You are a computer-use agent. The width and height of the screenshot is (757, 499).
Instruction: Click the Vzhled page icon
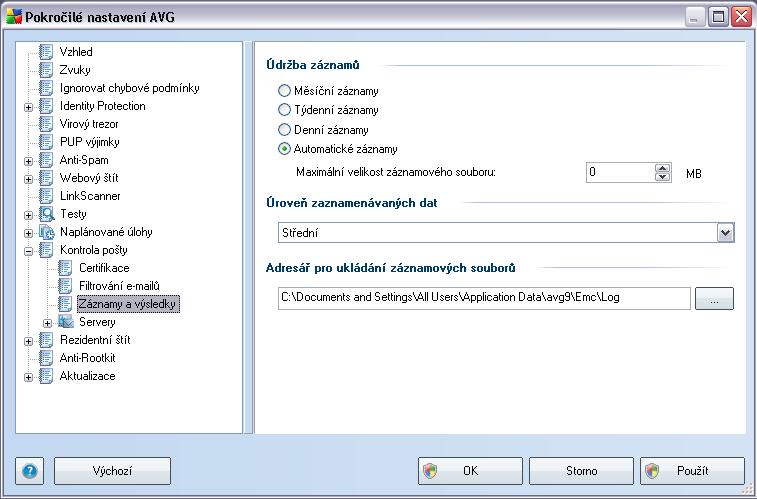pyautogui.click(x=46, y=52)
